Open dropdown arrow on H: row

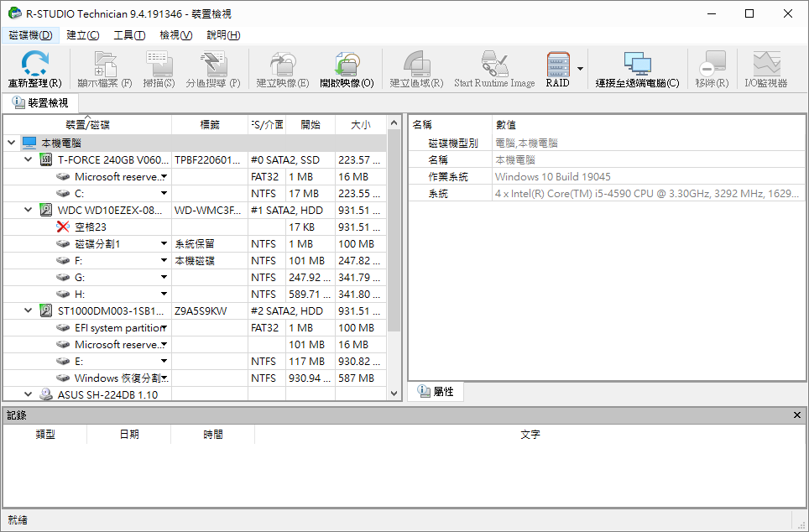164,295
